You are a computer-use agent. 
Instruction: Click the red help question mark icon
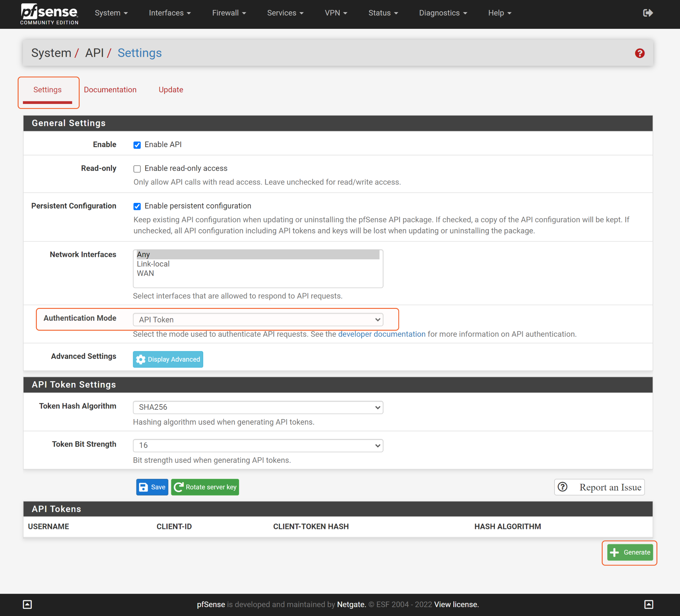pos(639,53)
